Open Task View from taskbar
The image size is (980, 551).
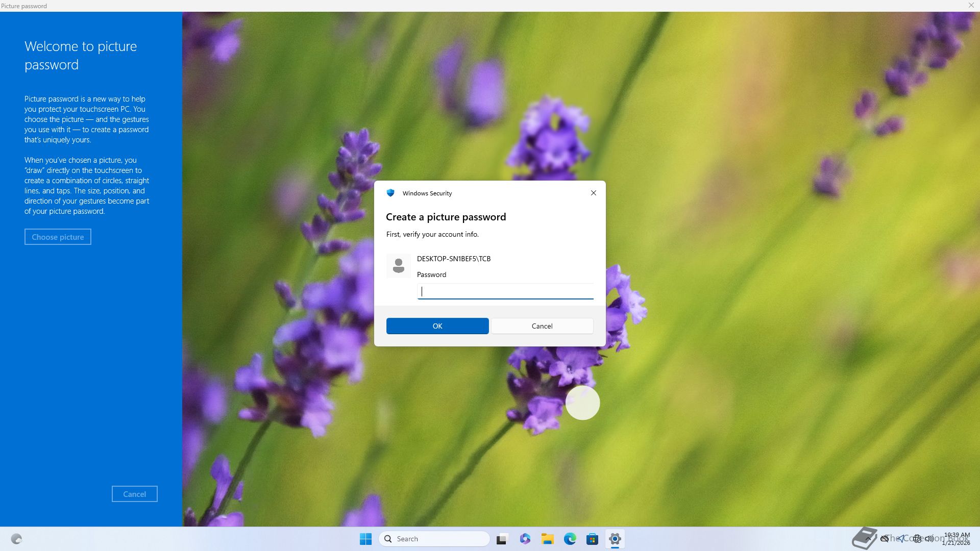pos(502,539)
